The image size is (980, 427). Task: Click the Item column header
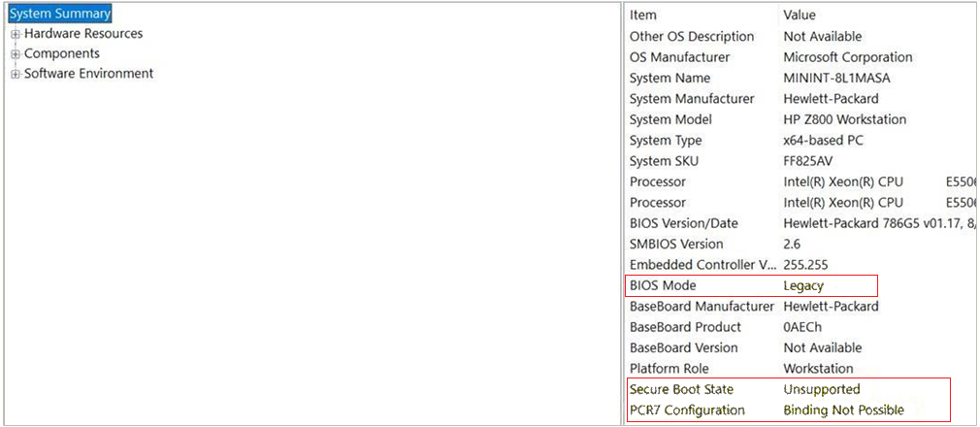[643, 16]
